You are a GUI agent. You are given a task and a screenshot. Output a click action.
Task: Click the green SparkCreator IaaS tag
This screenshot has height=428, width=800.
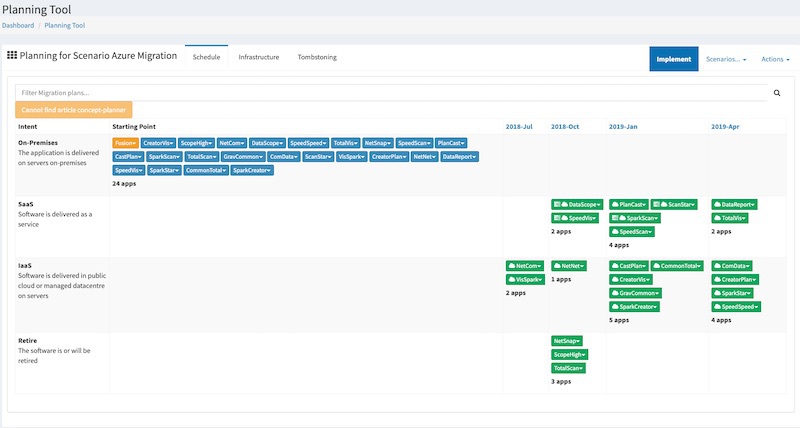click(634, 307)
